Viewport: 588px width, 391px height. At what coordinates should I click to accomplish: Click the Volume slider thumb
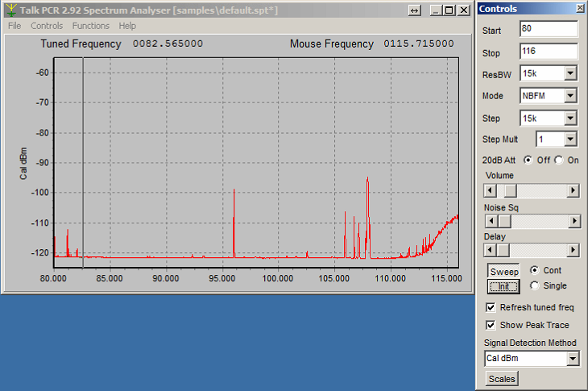point(510,190)
